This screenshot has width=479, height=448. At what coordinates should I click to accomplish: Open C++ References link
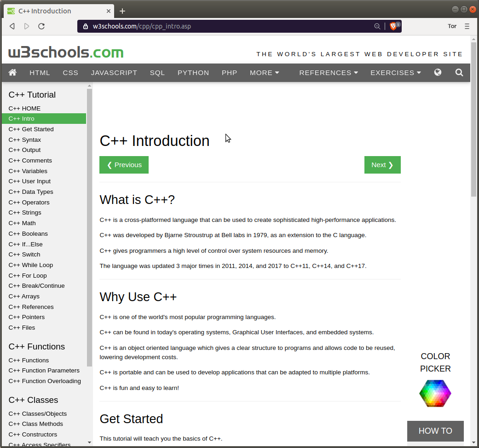31,307
